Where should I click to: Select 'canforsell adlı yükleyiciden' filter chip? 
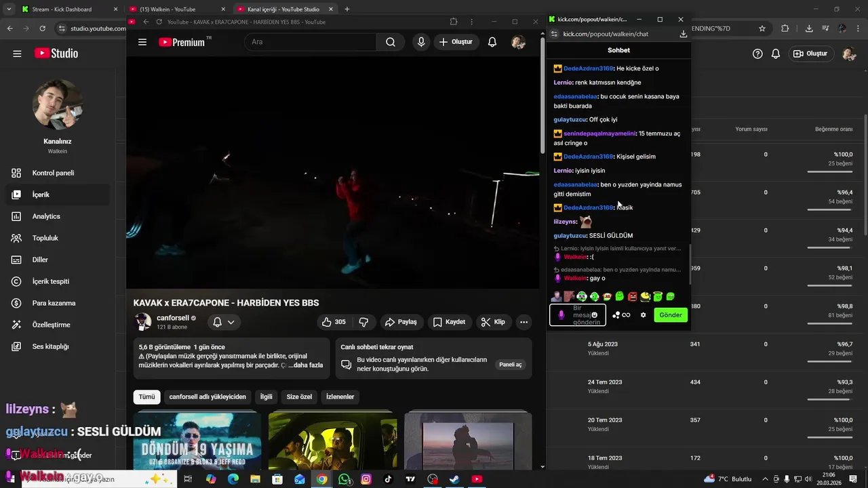208,396
